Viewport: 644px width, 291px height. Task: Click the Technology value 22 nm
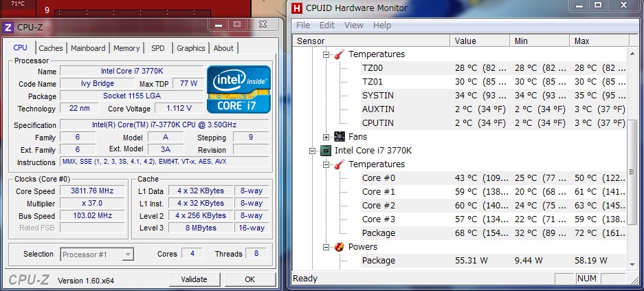coord(79,109)
